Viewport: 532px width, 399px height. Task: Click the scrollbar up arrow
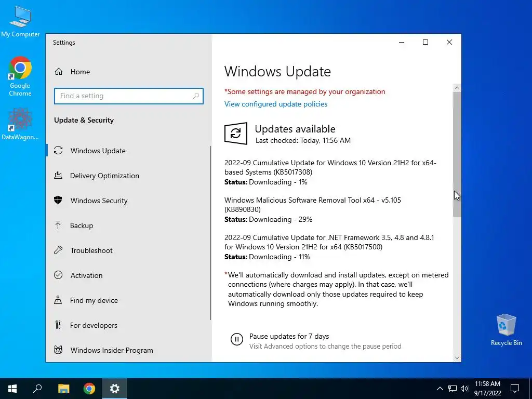pos(457,88)
